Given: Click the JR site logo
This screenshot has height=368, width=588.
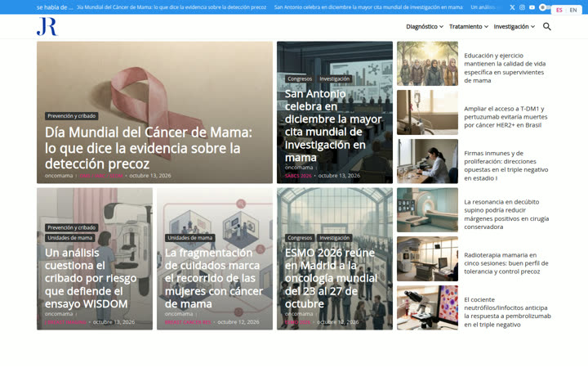Looking at the screenshot, I should click(x=47, y=26).
